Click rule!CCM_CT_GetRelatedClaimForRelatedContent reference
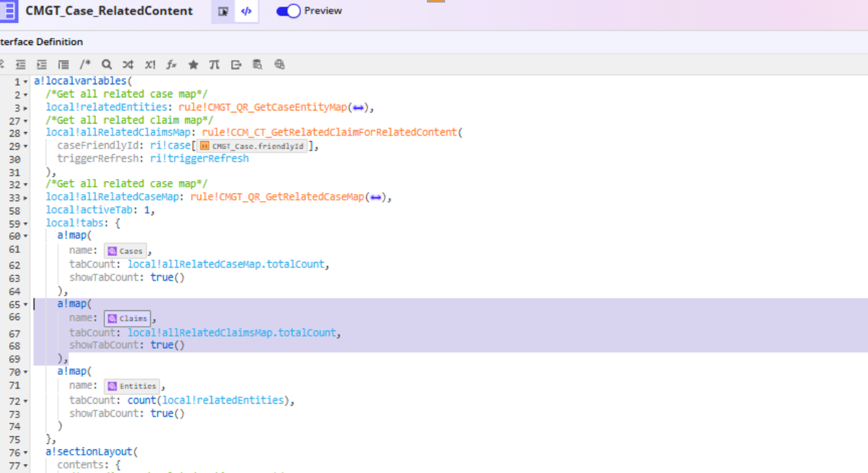Viewport: 868px width, 473px height. point(329,132)
